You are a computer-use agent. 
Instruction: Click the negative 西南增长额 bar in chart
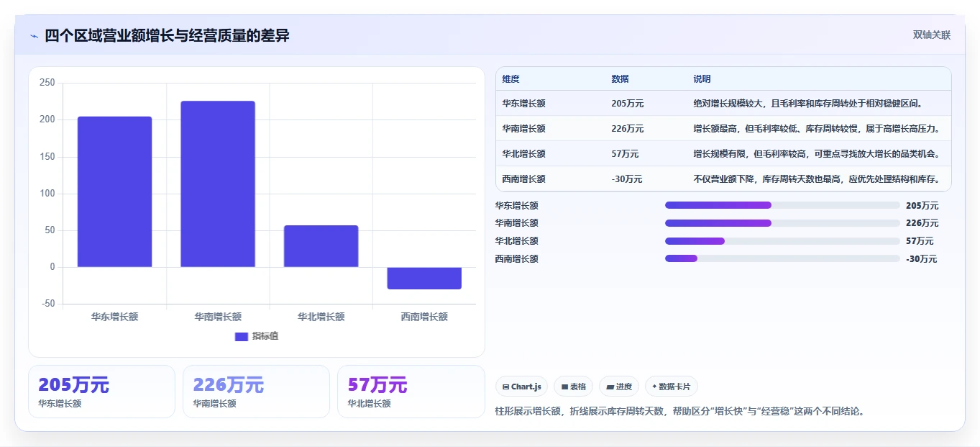(x=424, y=278)
